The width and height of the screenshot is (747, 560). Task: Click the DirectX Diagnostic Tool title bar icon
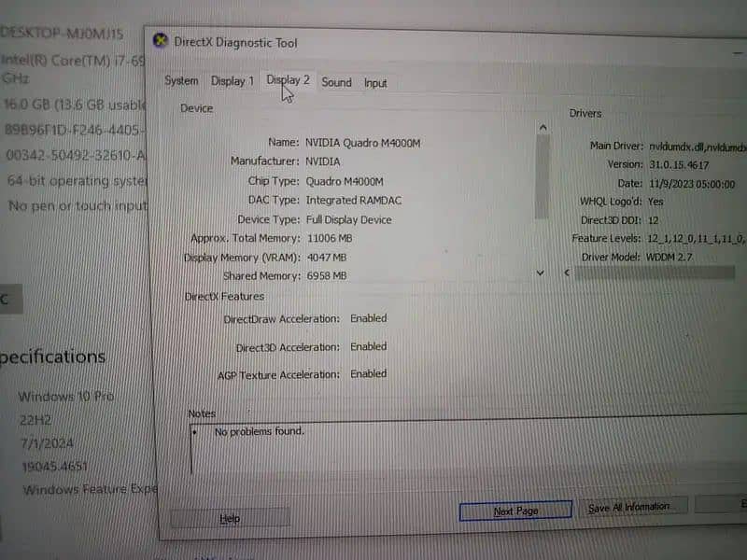162,41
